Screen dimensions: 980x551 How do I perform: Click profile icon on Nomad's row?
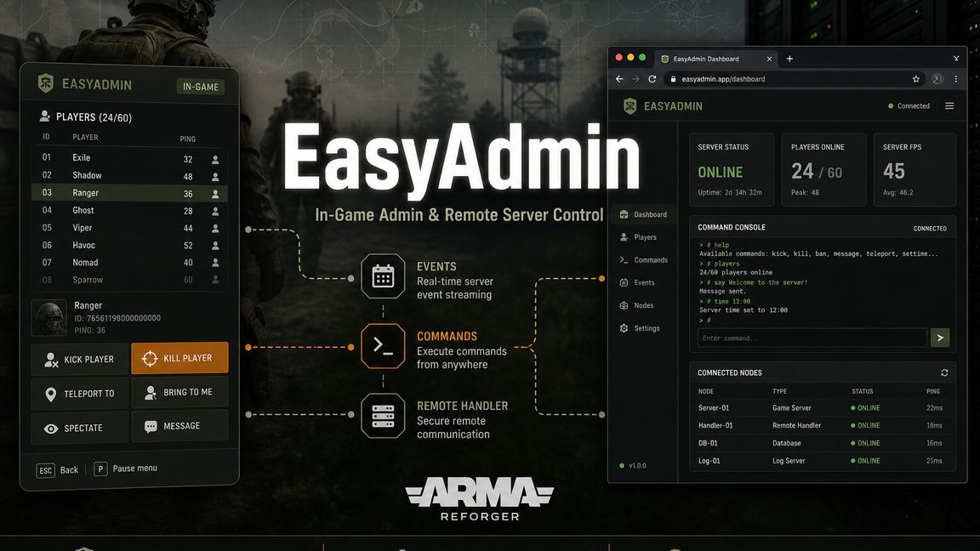[x=215, y=263]
